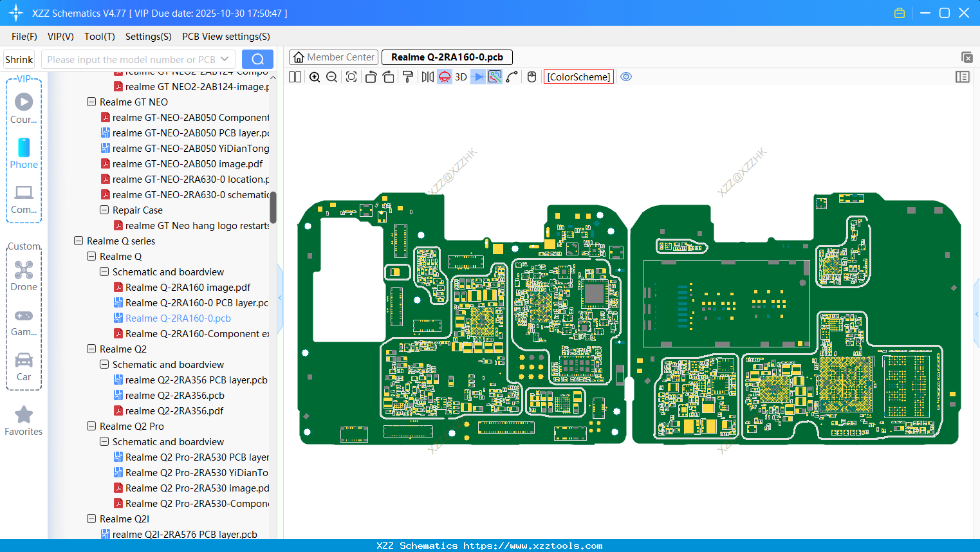The image size is (980, 552).
Task: Rotate the board left using toolbar icon
Action: 371,77
